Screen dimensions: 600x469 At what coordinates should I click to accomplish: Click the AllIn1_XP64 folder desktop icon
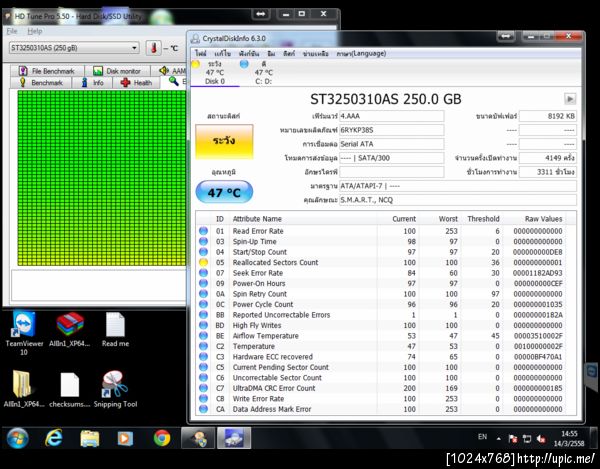(23, 389)
